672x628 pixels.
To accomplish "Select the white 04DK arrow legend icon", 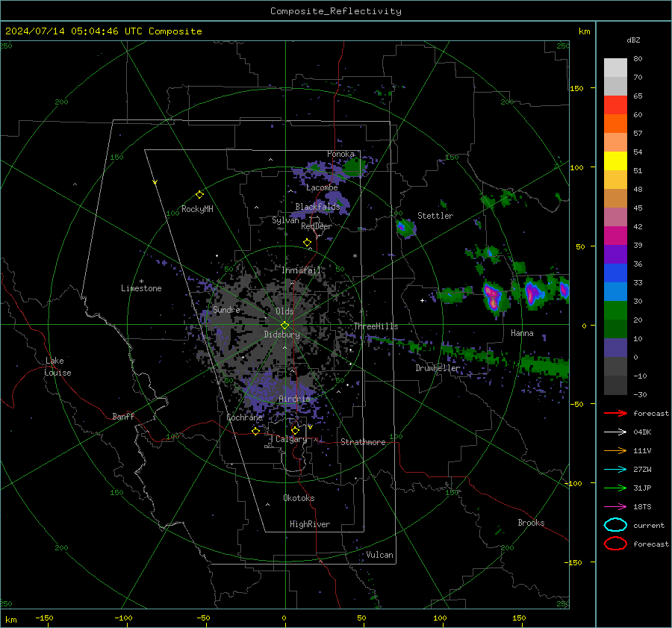I will tap(615, 432).
